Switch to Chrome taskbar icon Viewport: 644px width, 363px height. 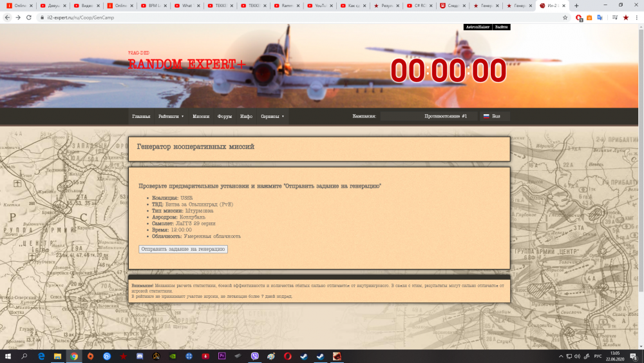[x=74, y=357]
